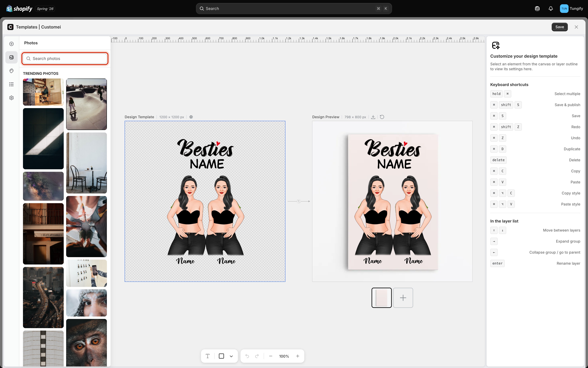Select left Name label under character
The width and height of the screenshot is (588, 368).
coord(185,261)
